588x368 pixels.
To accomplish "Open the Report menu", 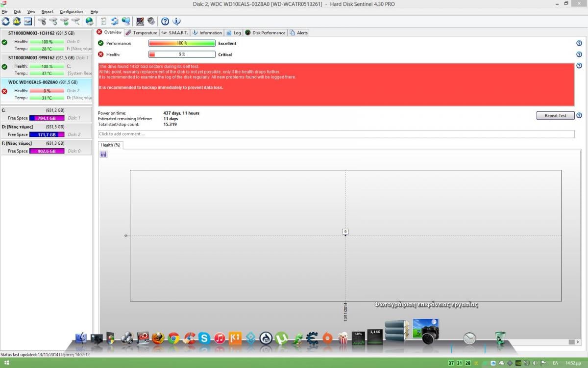I will point(48,11).
